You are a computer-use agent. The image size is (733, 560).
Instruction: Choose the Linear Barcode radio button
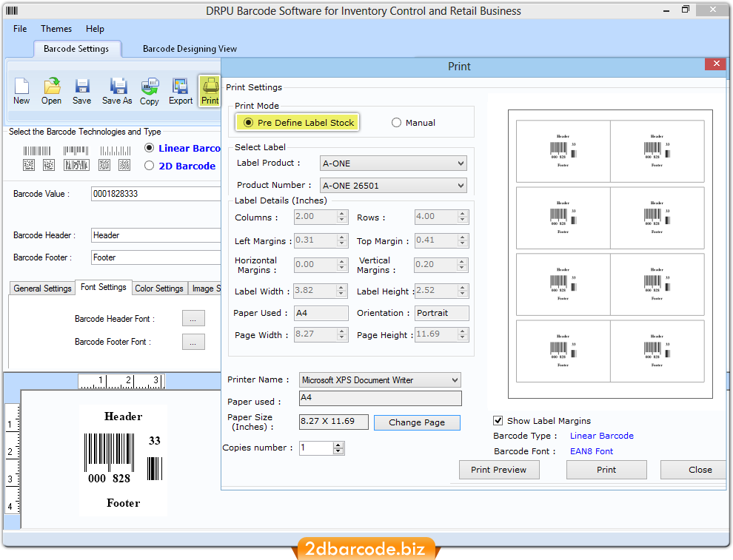149,148
